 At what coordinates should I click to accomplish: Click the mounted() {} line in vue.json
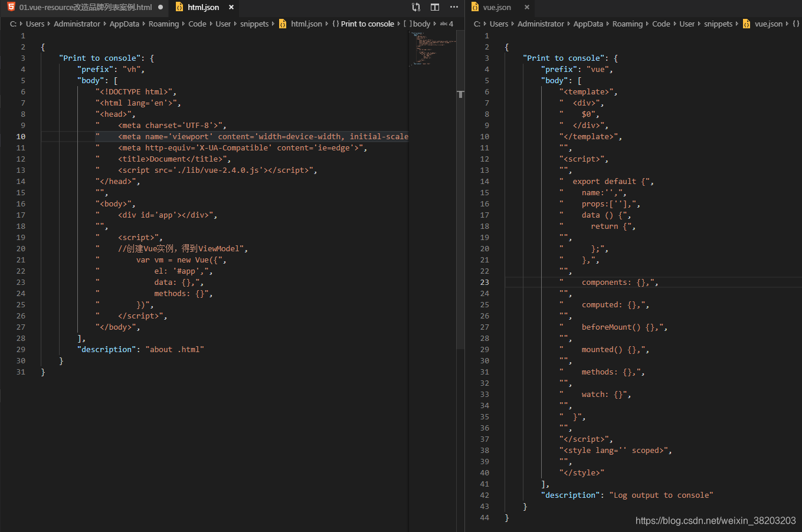[604, 349]
